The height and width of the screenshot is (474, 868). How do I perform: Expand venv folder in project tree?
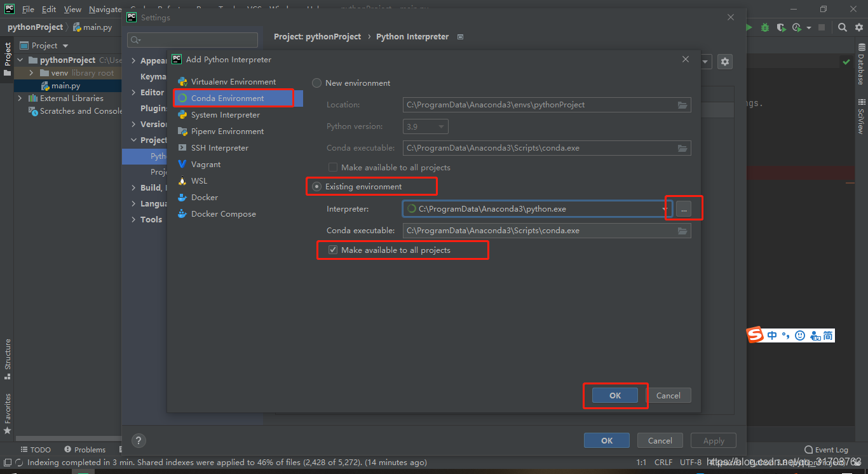coord(31,73)
